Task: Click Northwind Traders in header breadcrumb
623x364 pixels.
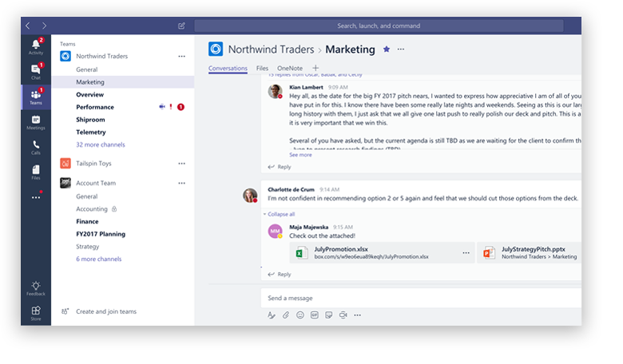Action: (271, 49)
